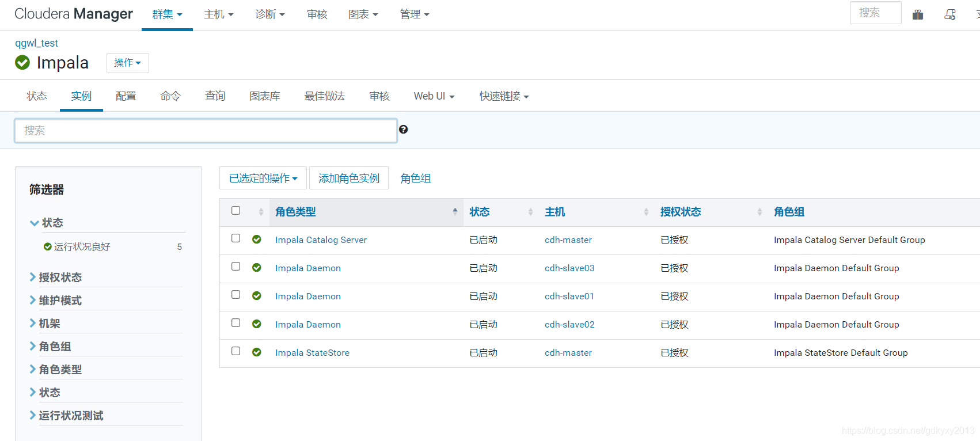
Task: Click sort arrows next to 主机 column
Action: click(x=646, y=212)
